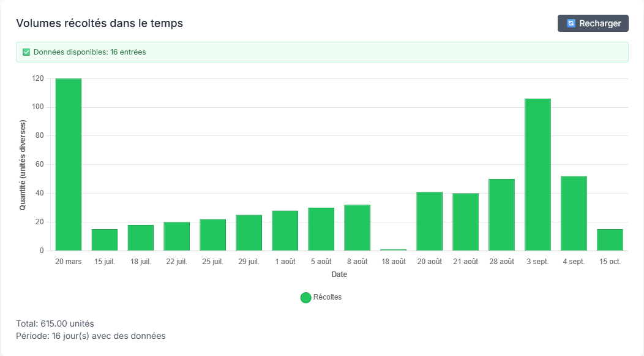Click the green 'Données disponibles: 16 entrées' banner

tap(323, 53)
